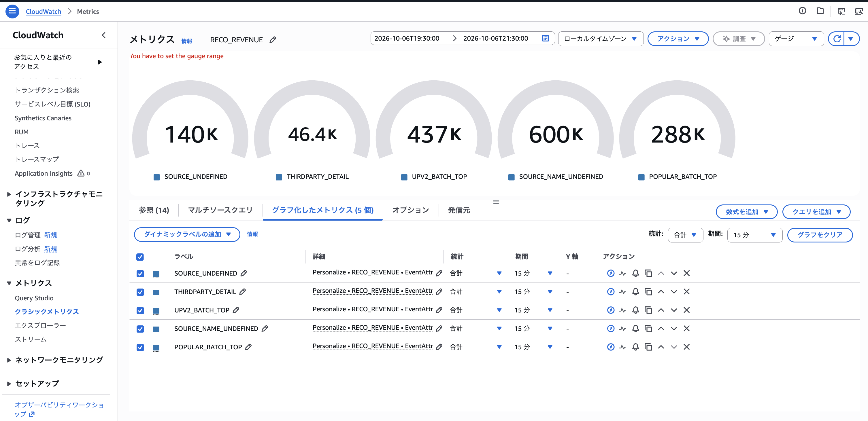Viewport: 868px width, 421px height.
Task: Edit the RECO_REVENUE graph title pencil
Action: [273, 40]
